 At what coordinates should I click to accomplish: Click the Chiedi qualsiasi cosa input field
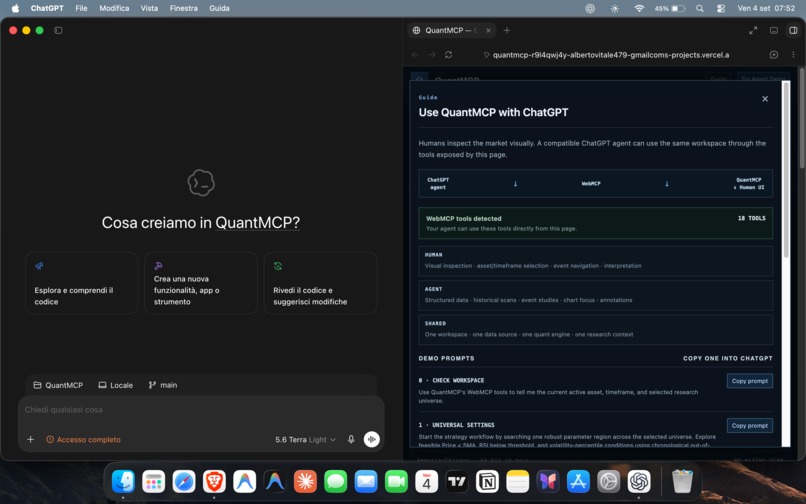point(201,410)
